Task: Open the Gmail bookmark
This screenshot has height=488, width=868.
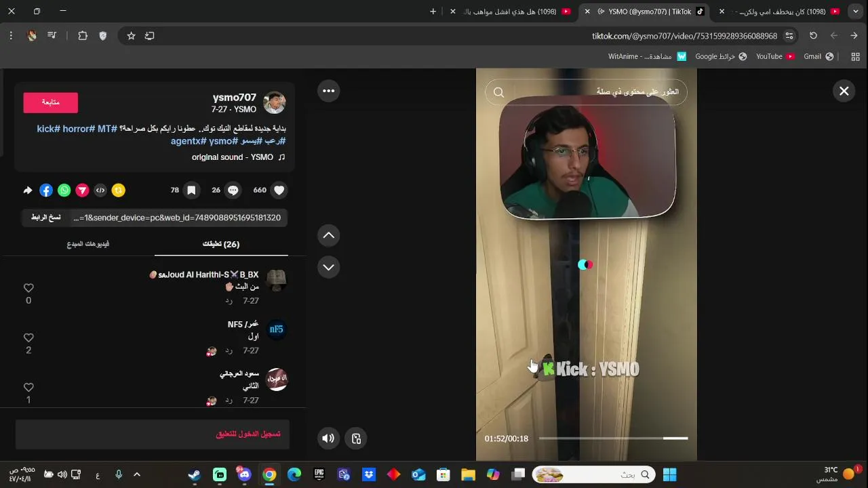Action: point(818,57)
